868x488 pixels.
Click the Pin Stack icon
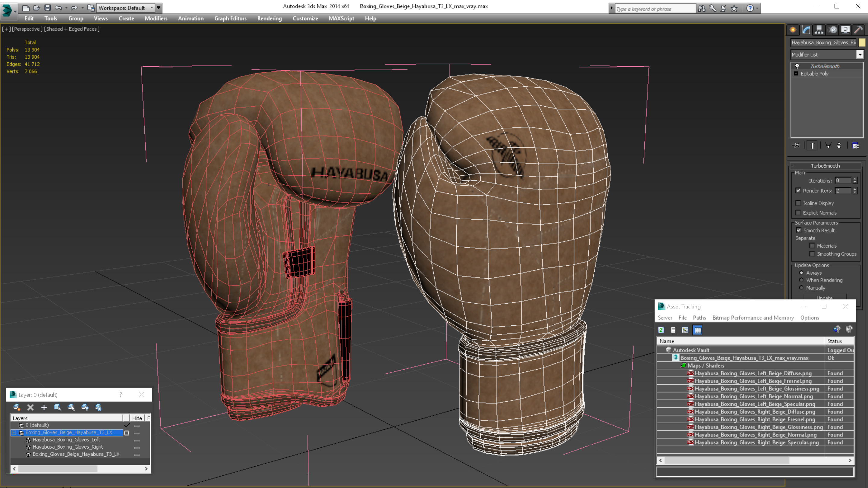tap(797, 145)
